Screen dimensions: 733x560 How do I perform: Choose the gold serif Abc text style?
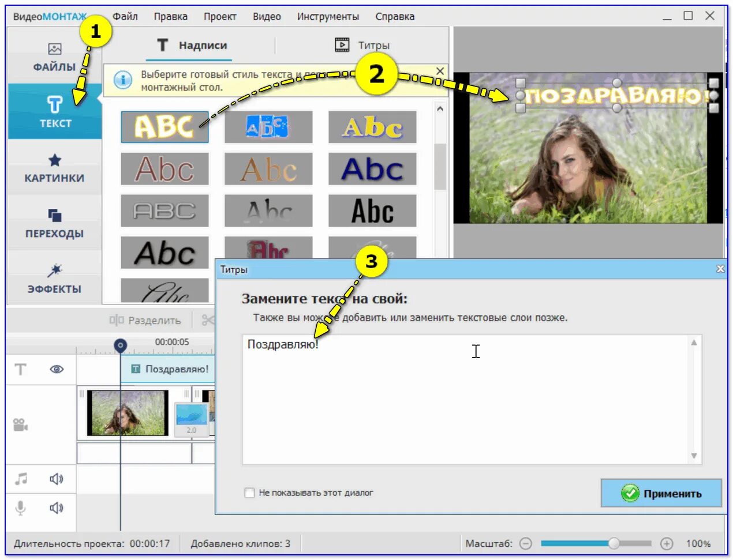pos(372,127)
